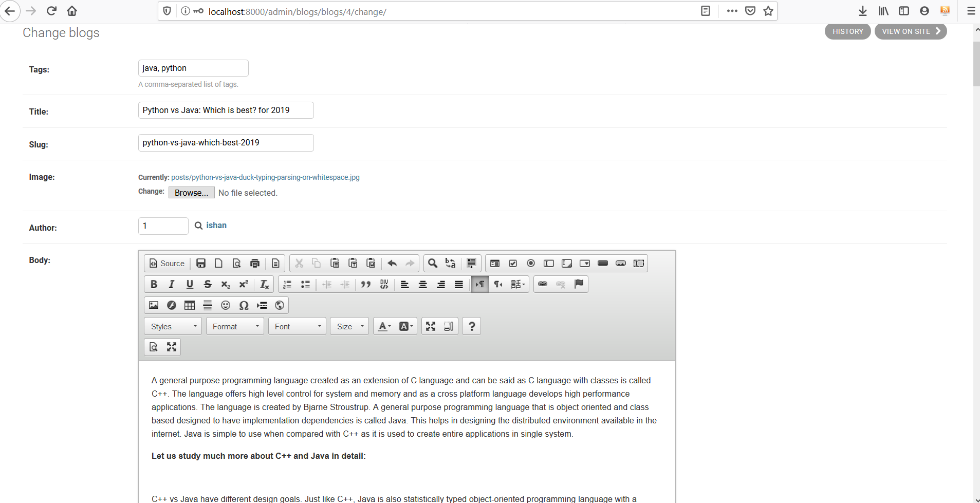Open the Font dropdown list
Image resolution: width=980 pixels, height=503 pixels.
tap(297, 326)
